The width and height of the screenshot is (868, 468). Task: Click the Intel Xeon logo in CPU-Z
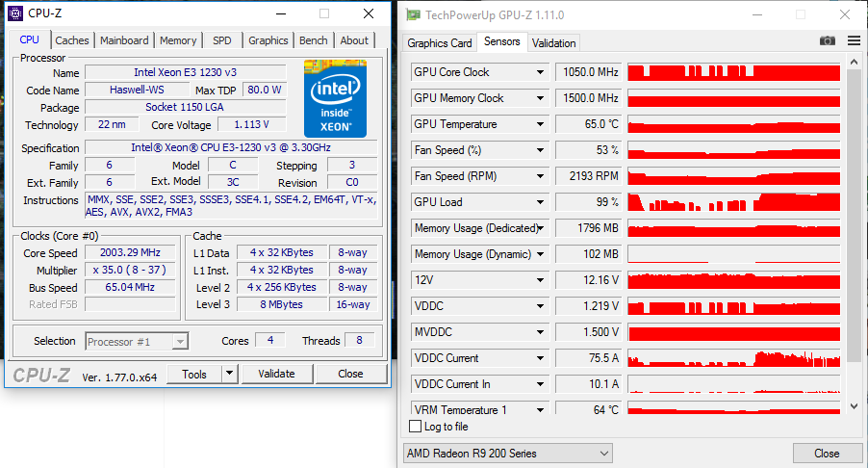335,98
